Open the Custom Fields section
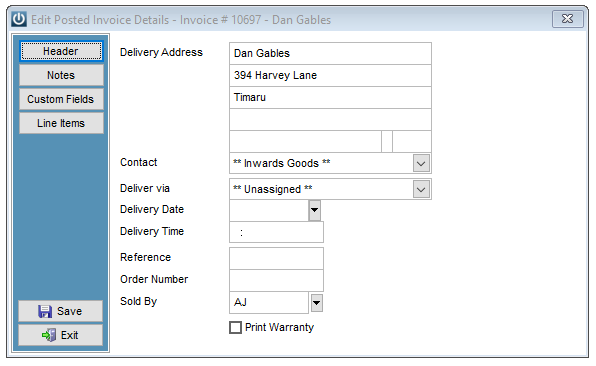The image size is (596, 366). click(61, 99)
